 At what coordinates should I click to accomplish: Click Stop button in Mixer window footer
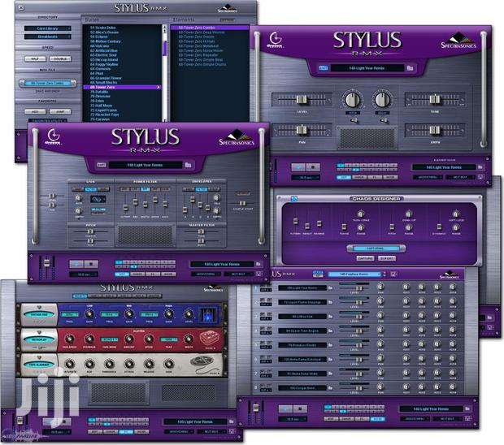(x=300, y=408)
